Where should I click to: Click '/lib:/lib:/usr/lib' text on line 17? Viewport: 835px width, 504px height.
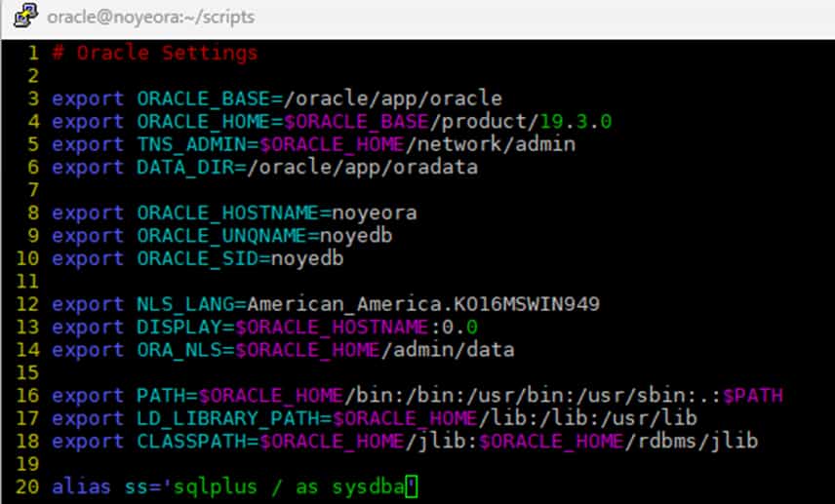tap(587, 419)
